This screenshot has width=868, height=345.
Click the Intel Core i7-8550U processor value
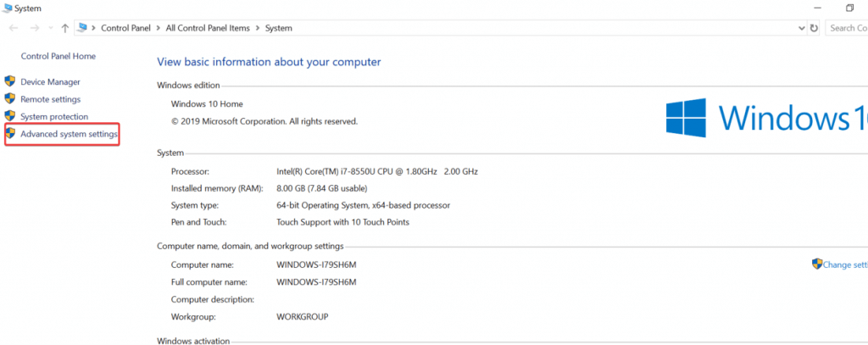pos(377,171)
